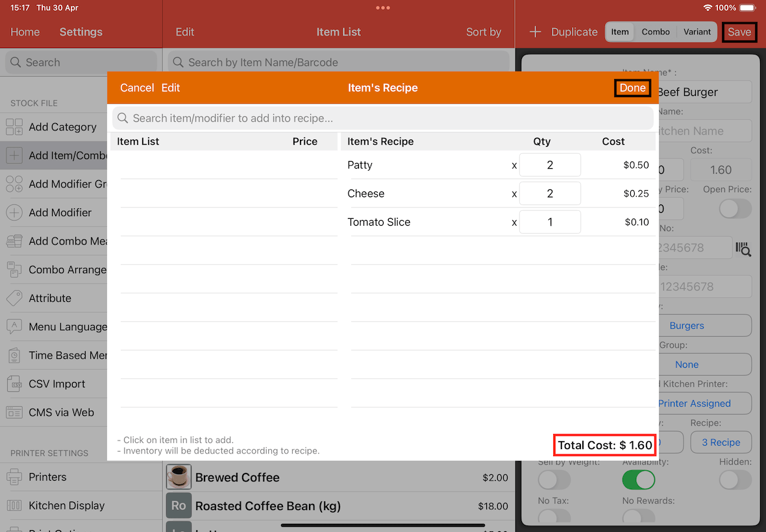Tap Done in the recipe dialog

[632, 88]
